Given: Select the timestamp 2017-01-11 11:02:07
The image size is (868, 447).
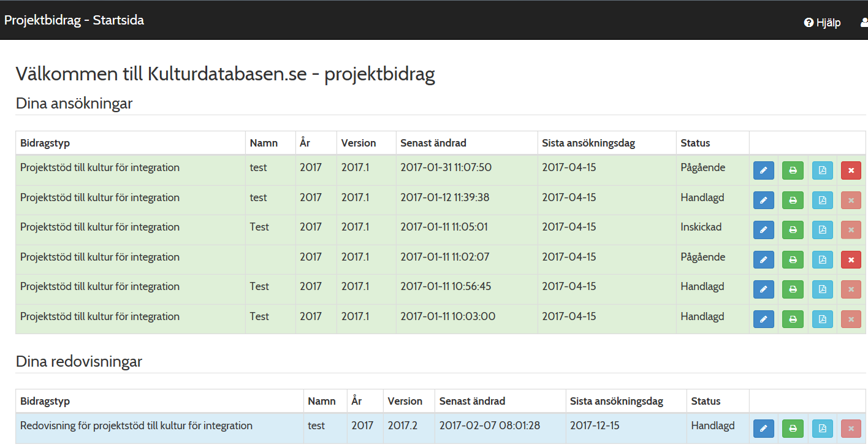Looking at the screenshot, I should (445, 257).
